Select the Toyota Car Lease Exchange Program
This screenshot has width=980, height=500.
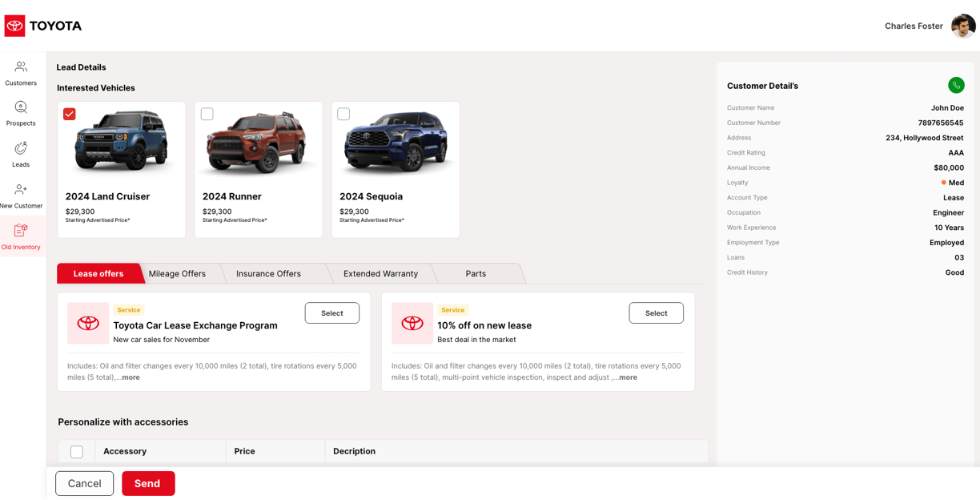pos(332,312)
